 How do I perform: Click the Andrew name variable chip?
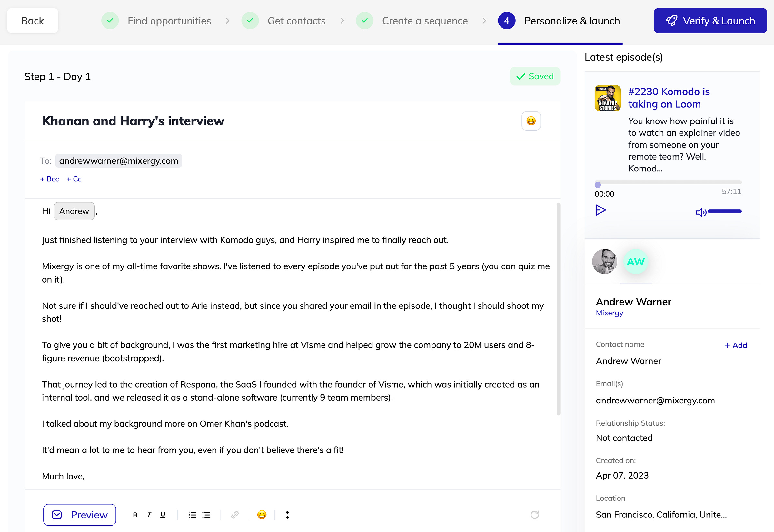[x=74, y=211]
